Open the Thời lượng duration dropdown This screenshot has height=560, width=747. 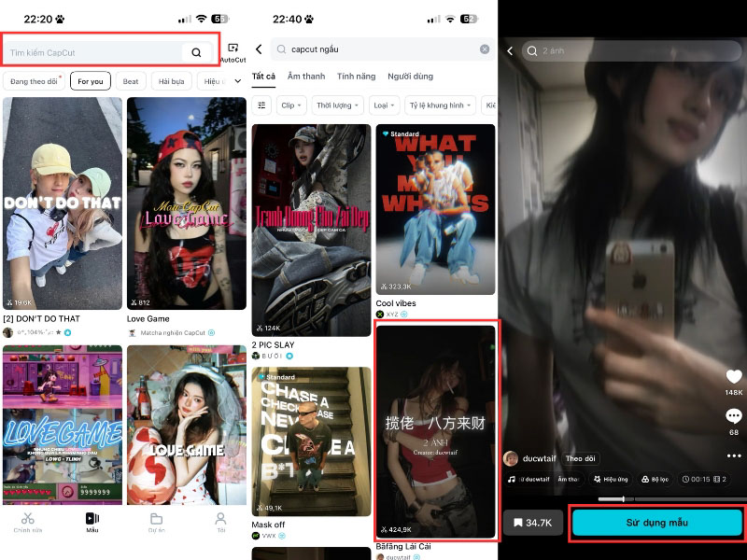pyautogui.click(x=337, y=105)
